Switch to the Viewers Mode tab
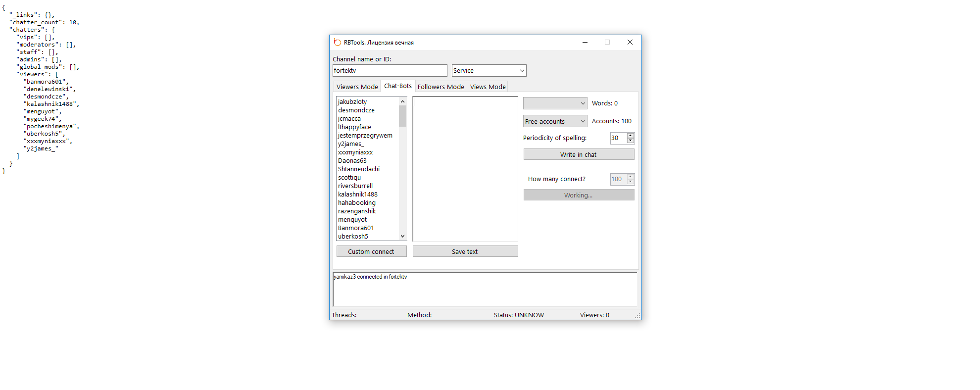 [357, 87]
